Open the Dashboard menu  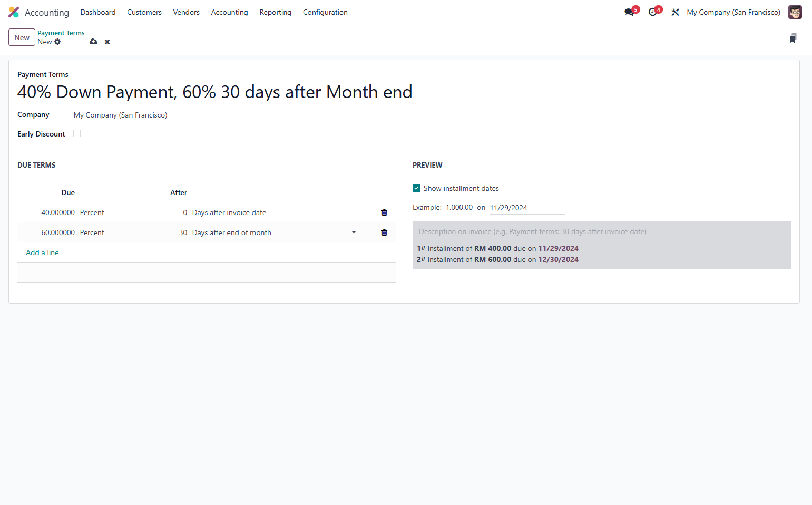pyautogui.click(x=98, y=12)
